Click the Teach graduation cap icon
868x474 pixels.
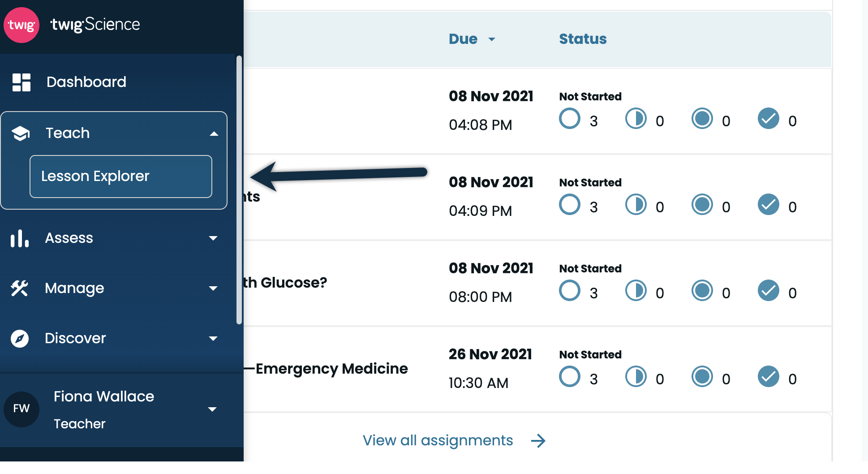click(x=21, y=134)
